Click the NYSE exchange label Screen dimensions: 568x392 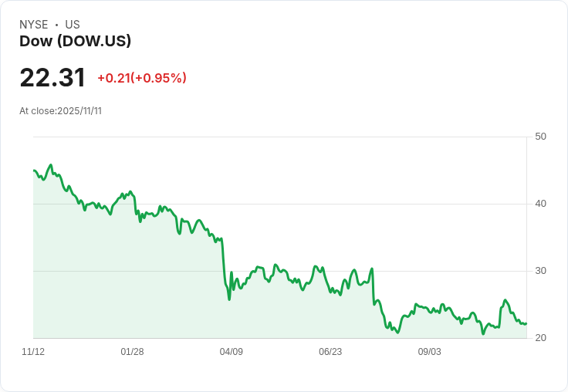[33, 25]
